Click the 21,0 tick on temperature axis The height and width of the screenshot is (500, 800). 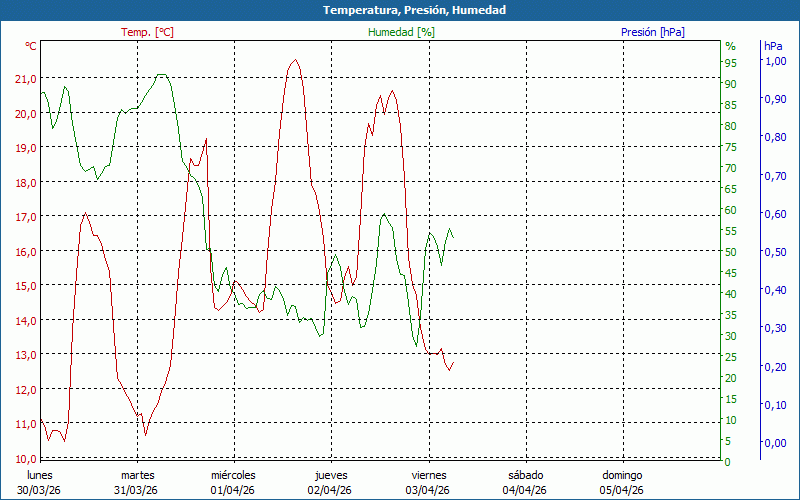click(25, 79)
